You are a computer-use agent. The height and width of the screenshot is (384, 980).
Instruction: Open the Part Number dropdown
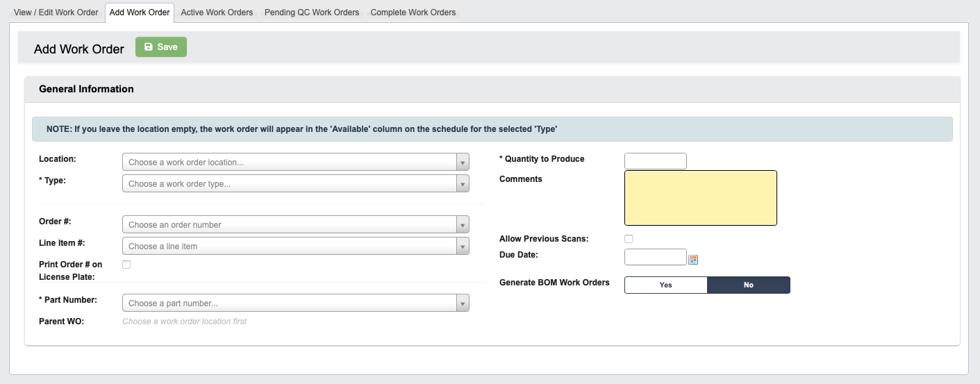[x=296, y=303]
